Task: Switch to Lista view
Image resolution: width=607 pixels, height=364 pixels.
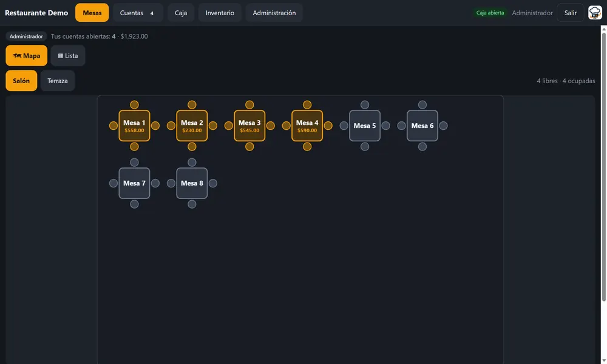Action: click(68, 56)
